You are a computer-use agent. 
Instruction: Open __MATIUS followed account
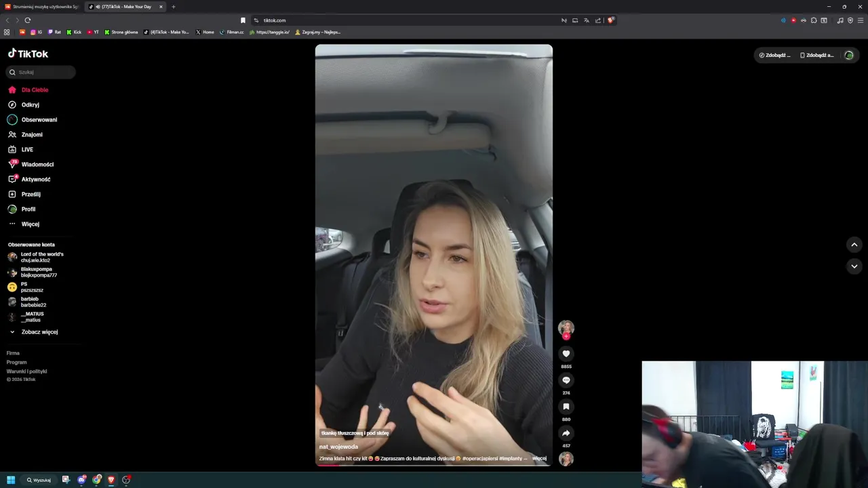point(26,317)
